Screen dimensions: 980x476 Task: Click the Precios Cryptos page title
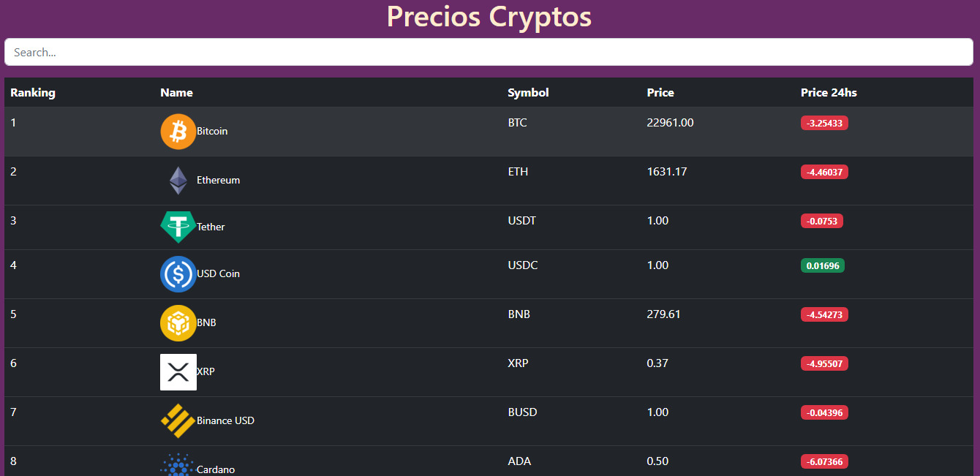pos(489,17)
